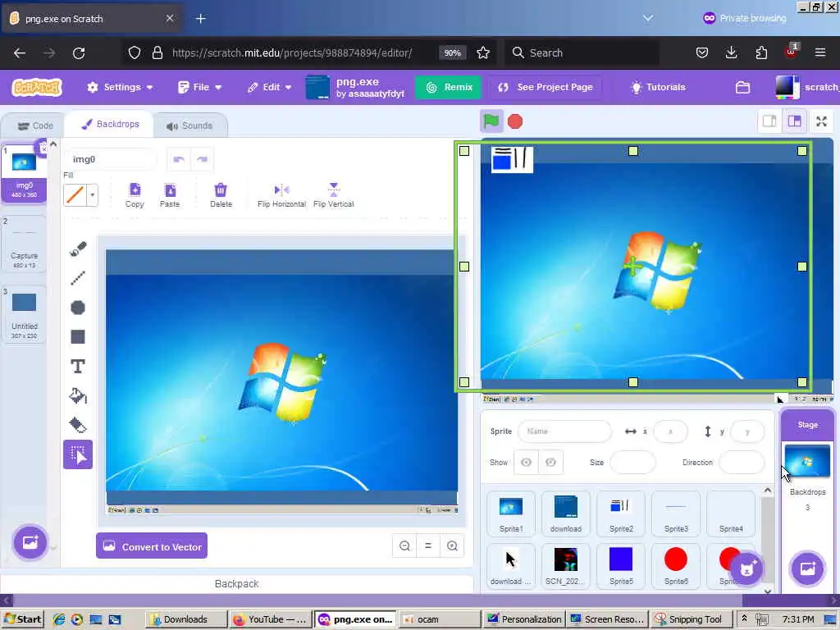Click Convert to Vector
Viewport: 840px width, 630px height.
click(x=152, y=546)
